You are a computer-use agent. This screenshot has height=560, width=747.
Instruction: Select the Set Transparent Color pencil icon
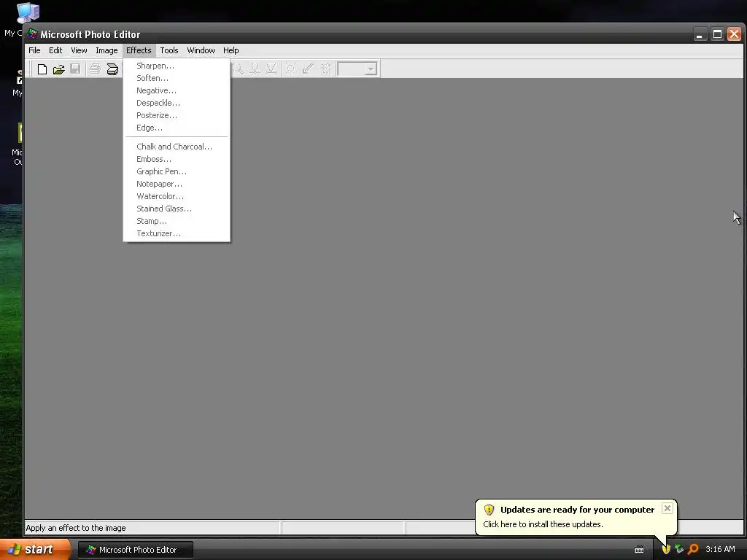point(308,69)
